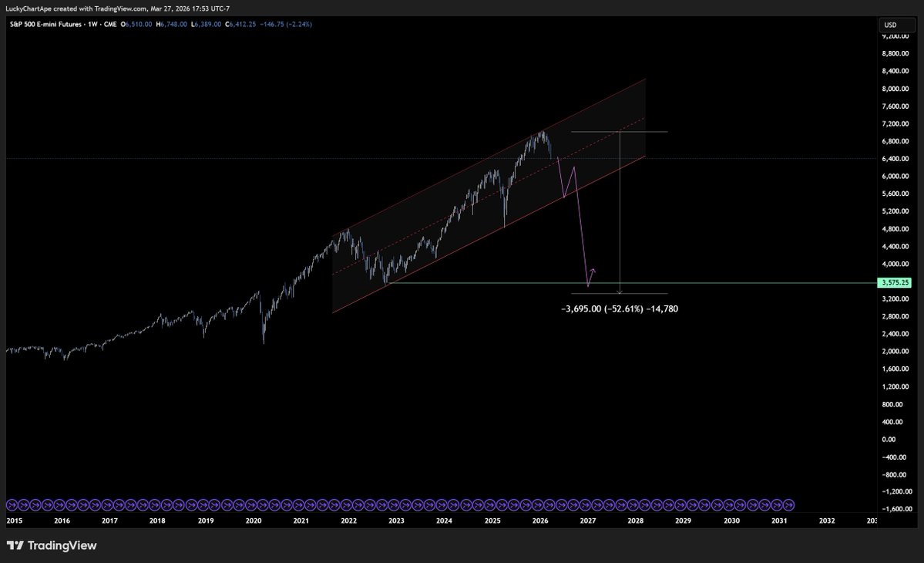Image resolution: width=924 pixels, height=563 pixels.
Task: Click the 5,200.00 price axis label
Action: tap(895, 211)
